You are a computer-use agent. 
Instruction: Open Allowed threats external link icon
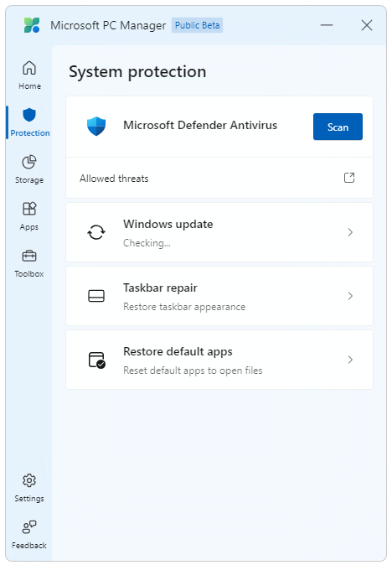(349, 178)
